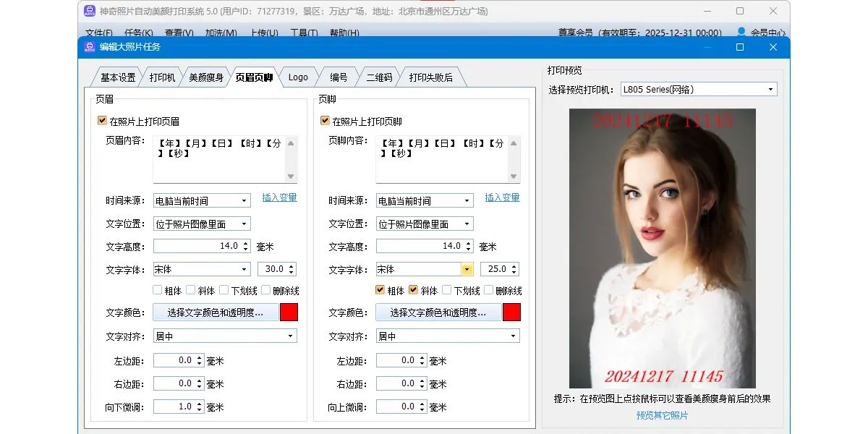
Task: Open the 会员中心 user icon
Action: point(741,33)
